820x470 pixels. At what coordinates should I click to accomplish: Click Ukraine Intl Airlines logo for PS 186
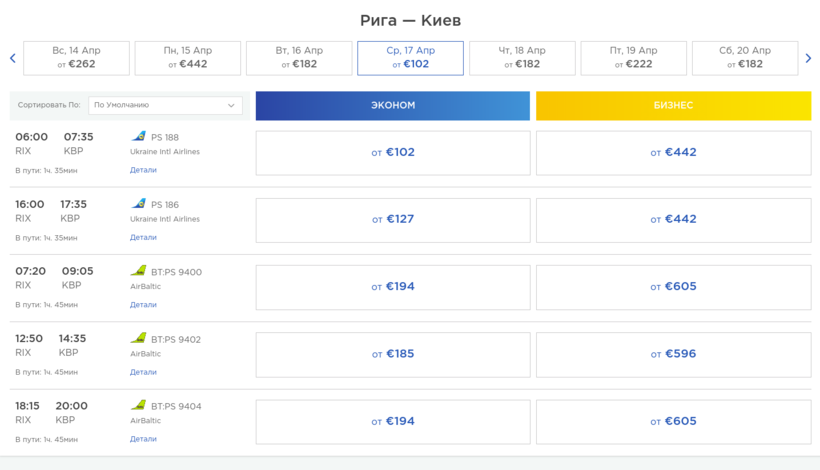[x=139, y=204]
